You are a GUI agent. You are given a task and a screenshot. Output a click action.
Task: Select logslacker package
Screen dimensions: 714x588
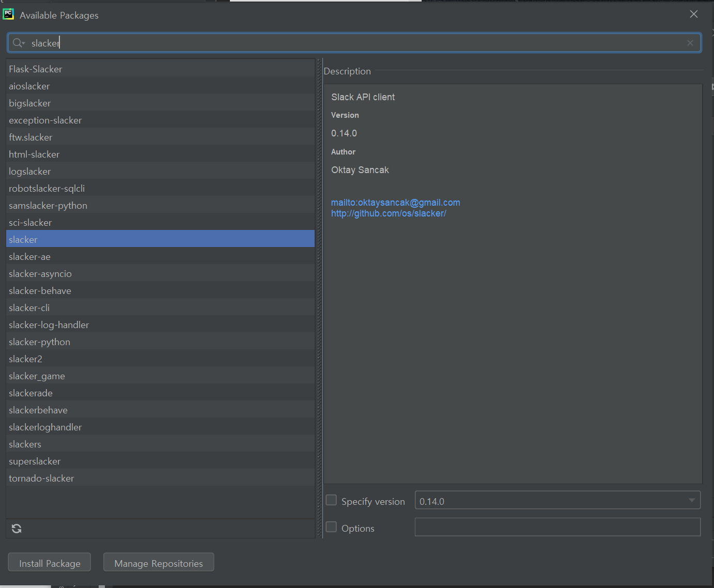160,171
